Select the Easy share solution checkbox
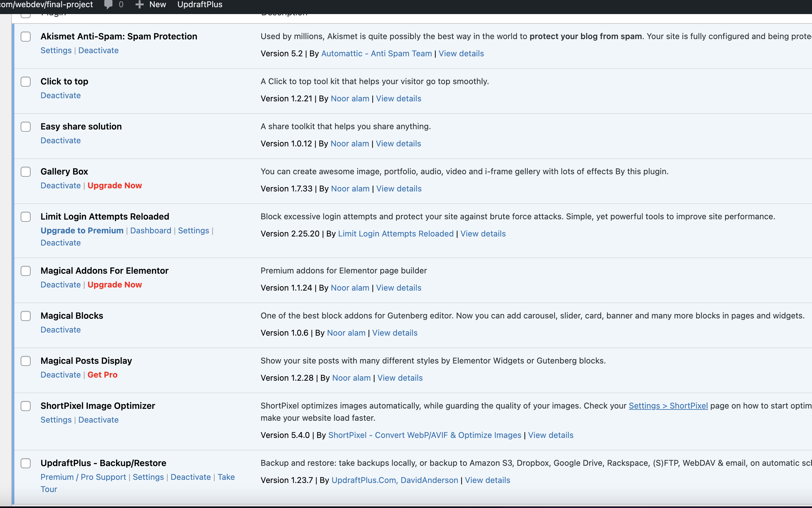The width and height of the screenshot is (812, 508). point(26,127)
